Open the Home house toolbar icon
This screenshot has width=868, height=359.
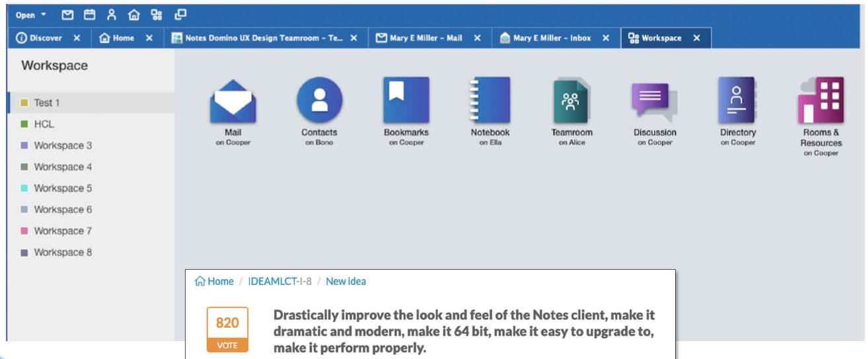tap(133, 15)
